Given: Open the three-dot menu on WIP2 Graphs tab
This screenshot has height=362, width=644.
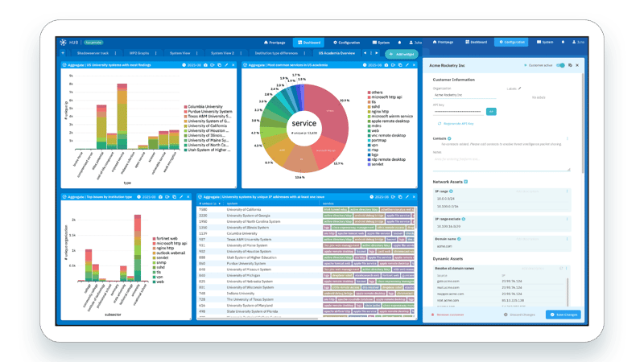Looking at the screenshot, I should [x=155, y=53].
